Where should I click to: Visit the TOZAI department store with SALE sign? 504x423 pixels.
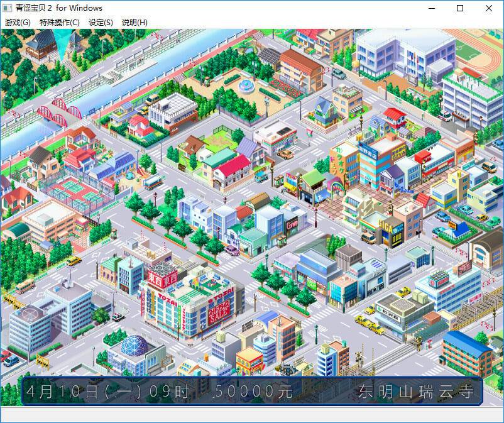(189, 302)
